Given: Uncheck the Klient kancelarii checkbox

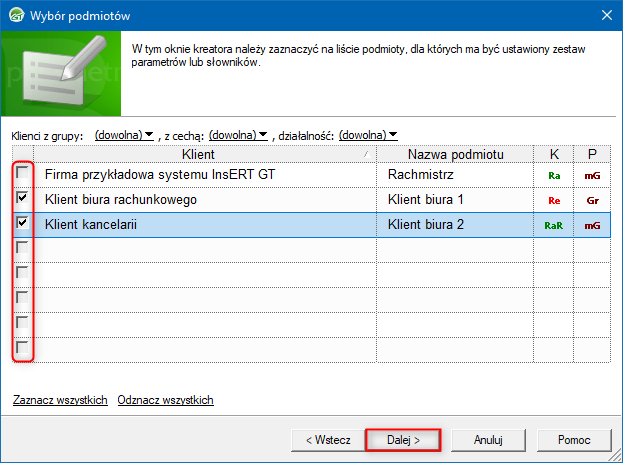Looking at the screenshot, I should (x=22, y=222).
